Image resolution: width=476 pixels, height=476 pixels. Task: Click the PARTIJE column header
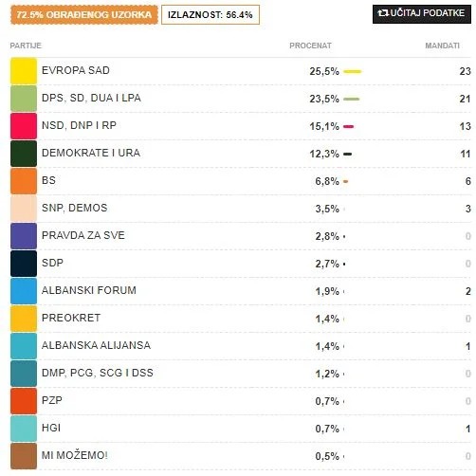pyautogui.click(x=26, y=46)
